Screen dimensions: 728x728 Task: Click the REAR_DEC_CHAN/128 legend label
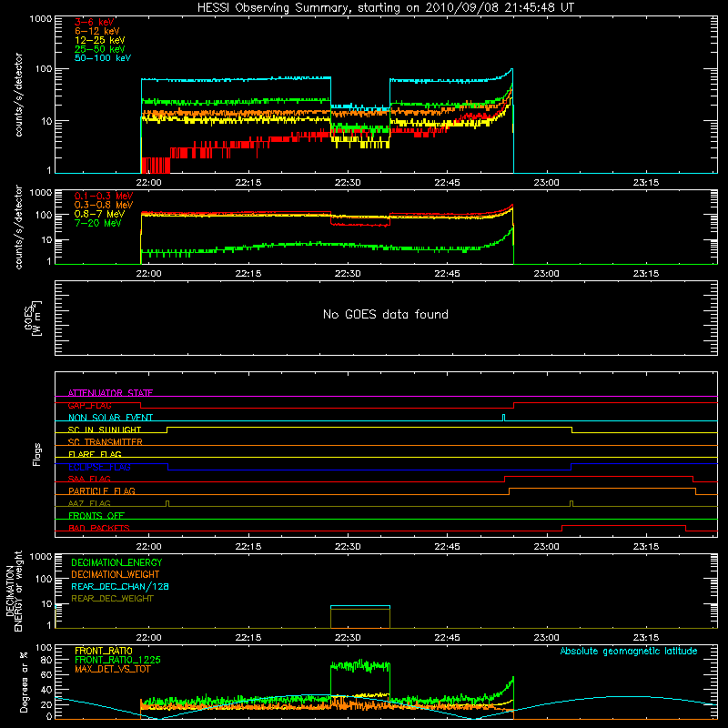pyautogui.click(x=120, y=586)
